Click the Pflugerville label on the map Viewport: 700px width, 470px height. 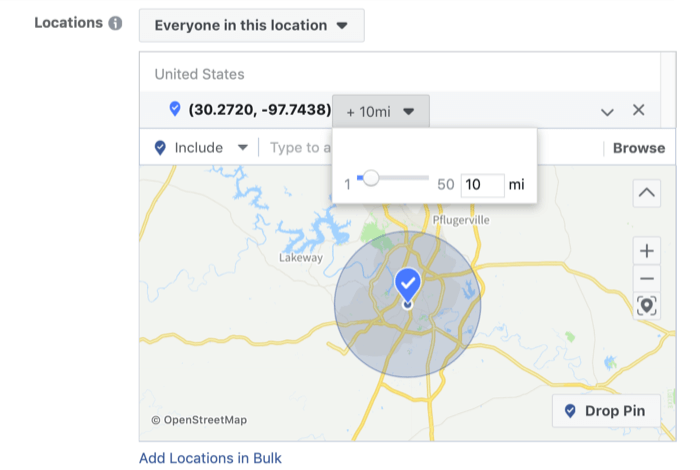(x=461, y=220)
